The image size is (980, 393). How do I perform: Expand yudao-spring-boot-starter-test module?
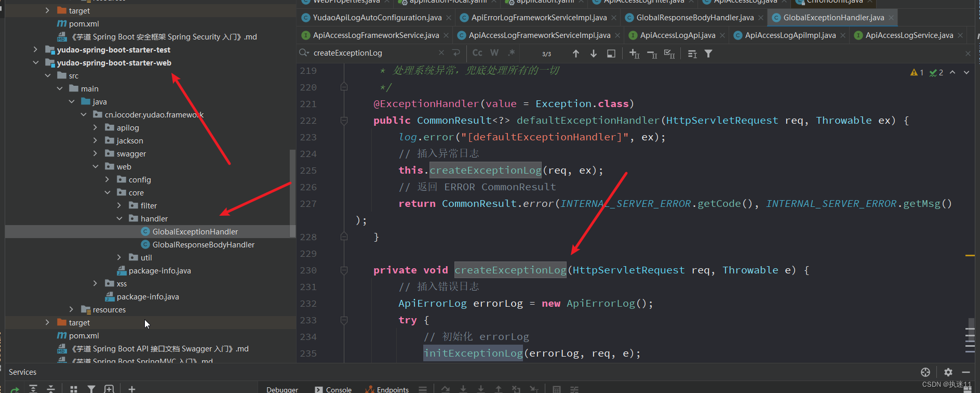point(35,50)
